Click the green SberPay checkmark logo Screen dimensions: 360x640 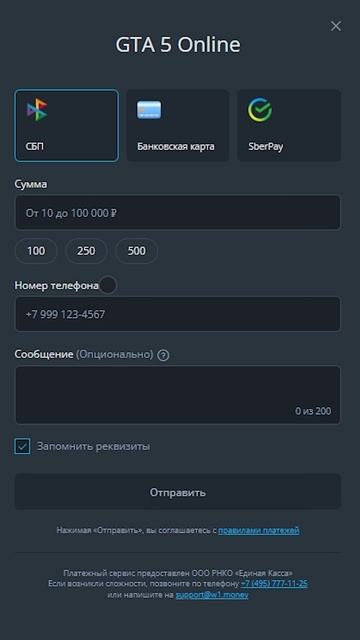260,110
